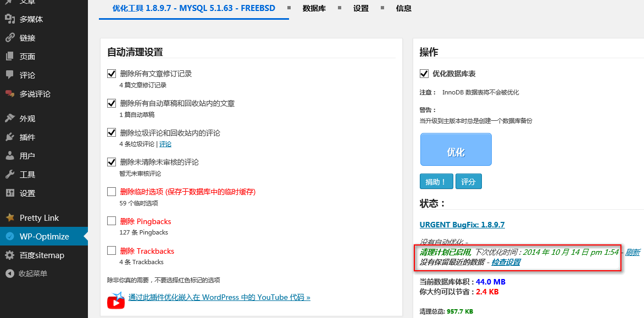The width and height of the screenshot is (644, 318).
Task: Switch to the 信息 tab
Action: (x=404, y=8)
